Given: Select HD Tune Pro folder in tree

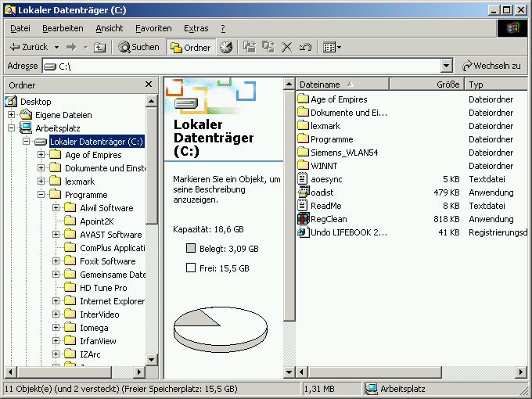Looking at the screenshot, I should [103, 288].
